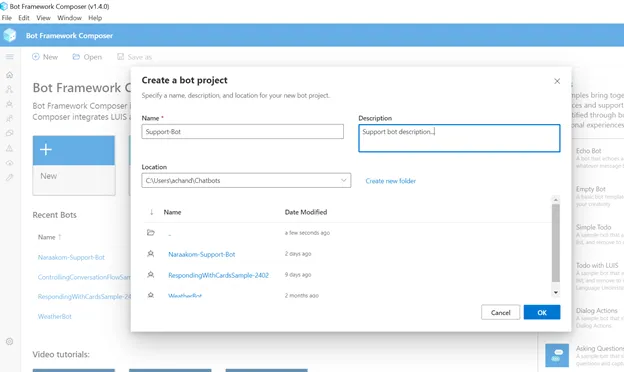Click the New toolbar button
This screenshot has width=624, height=372.
tap(45, 57)
